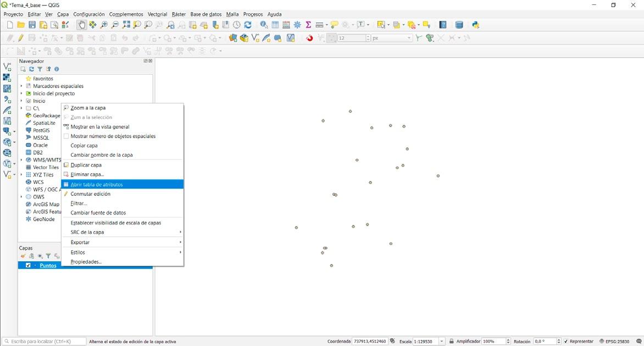Open the Python console
The image size is (644, 346).
(x=476, y=25)
